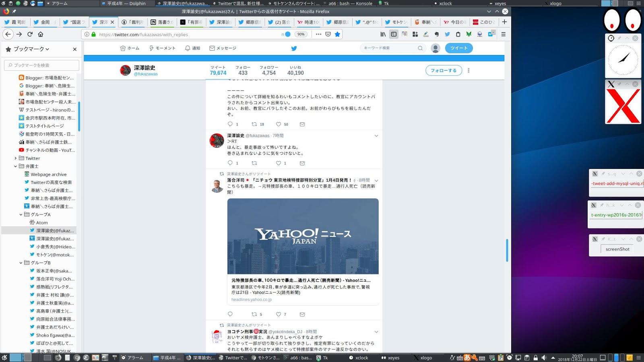Screen dimensions: 644x362
Task: Open account avatar menu beside Tweet button
Action: [436, 48]
